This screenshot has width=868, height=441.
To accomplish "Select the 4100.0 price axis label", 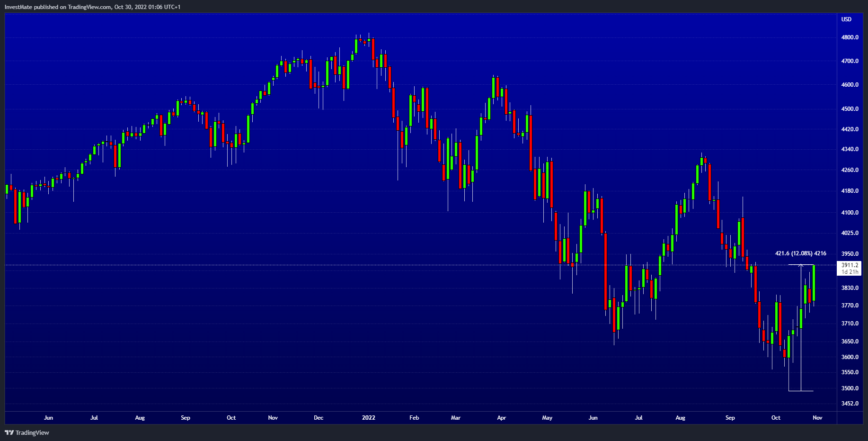I will tap(850, 213).
